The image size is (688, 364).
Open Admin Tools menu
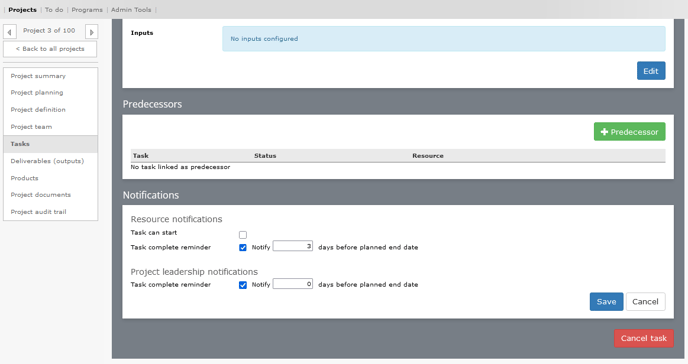[131, 10]
